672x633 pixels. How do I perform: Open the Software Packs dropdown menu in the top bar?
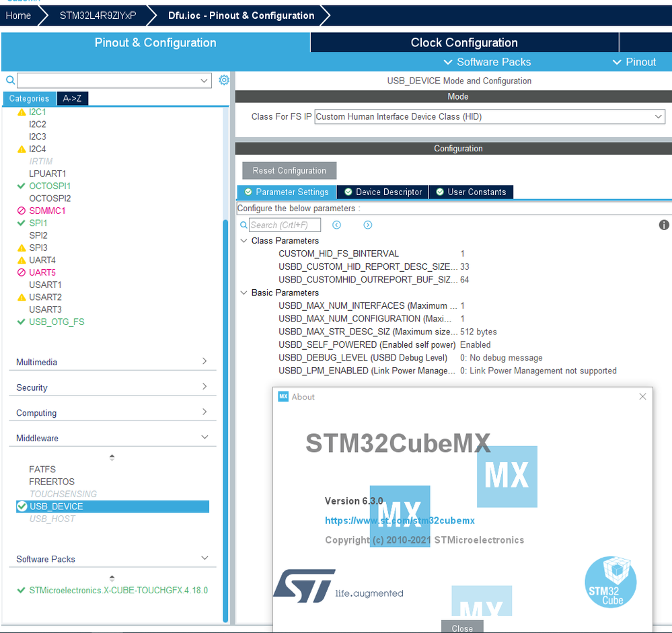pos(487,62)
